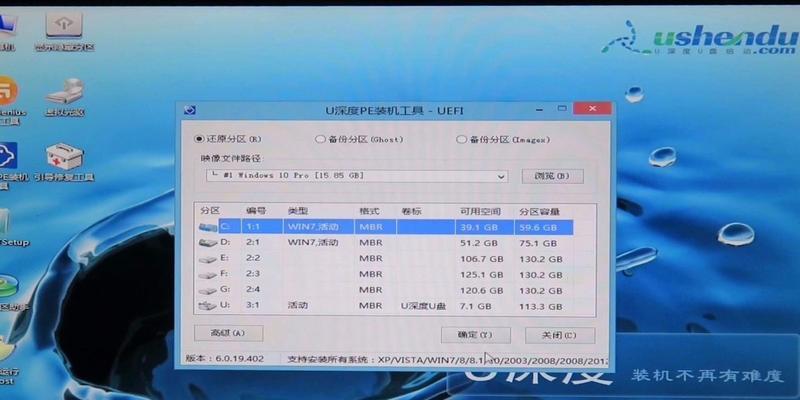Click the 关闭(C) close button

560,335
